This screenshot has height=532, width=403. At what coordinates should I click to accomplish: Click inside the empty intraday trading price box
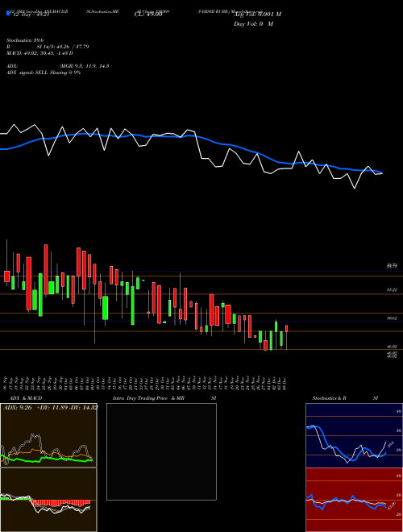(x=161, y=451)
